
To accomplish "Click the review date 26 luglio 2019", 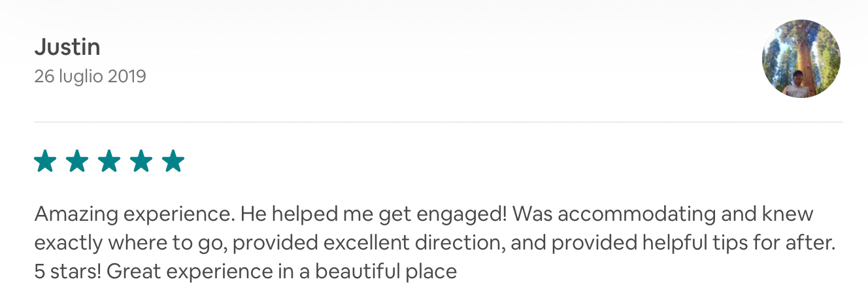I will click(x=90, y=76).
